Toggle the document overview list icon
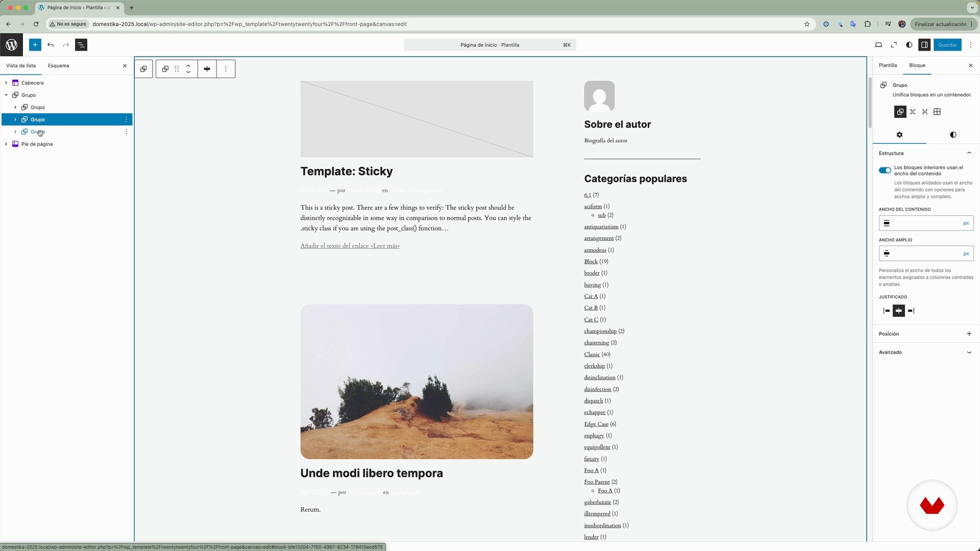980x551 pixels. click(81, 45)
